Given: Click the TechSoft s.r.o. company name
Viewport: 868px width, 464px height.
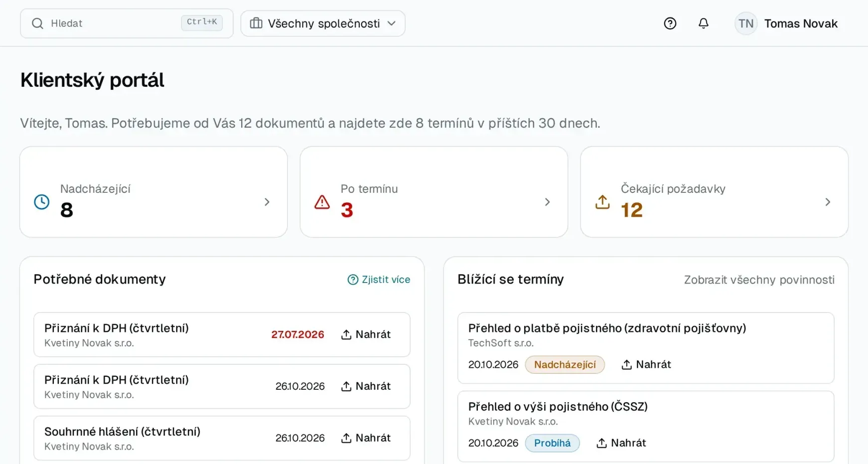Looking at the screenshot, I should (x=501, y=343).
